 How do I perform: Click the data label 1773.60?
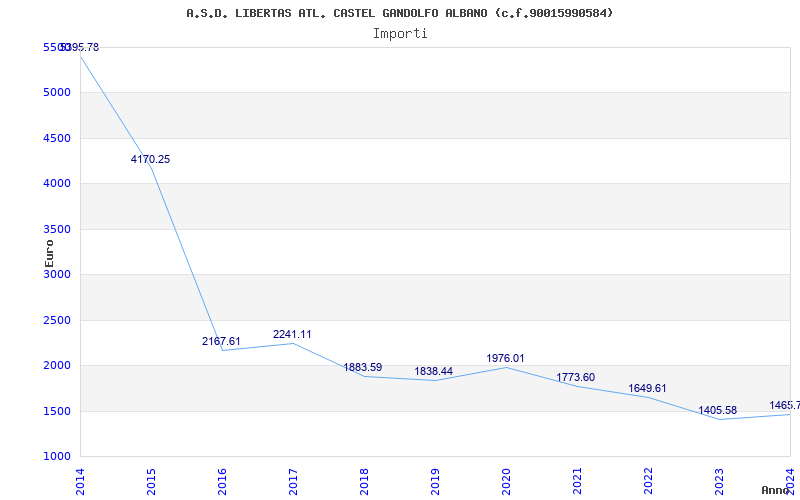click(x=576, y=378)
